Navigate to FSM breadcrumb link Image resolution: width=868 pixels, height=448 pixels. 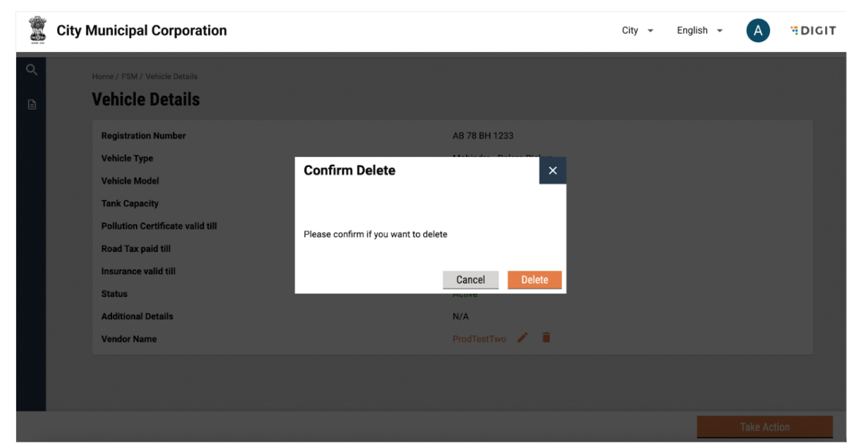[129, 76]
